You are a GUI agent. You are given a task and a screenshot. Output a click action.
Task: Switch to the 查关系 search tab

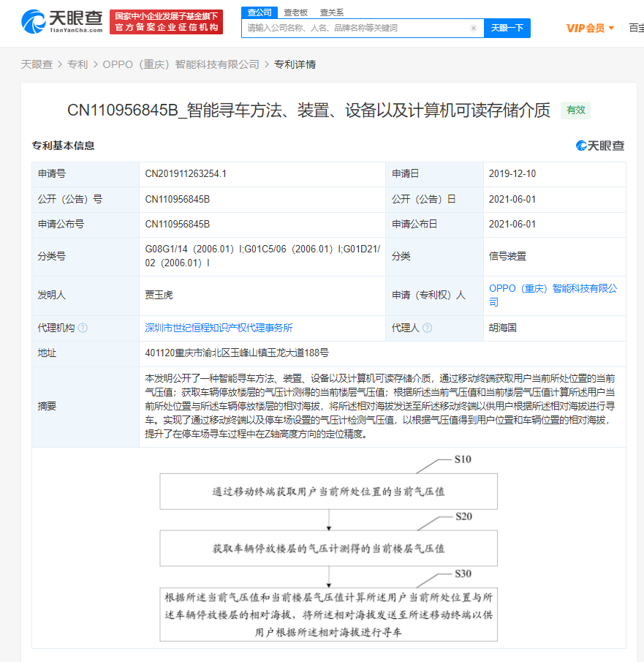pos(332,12)
